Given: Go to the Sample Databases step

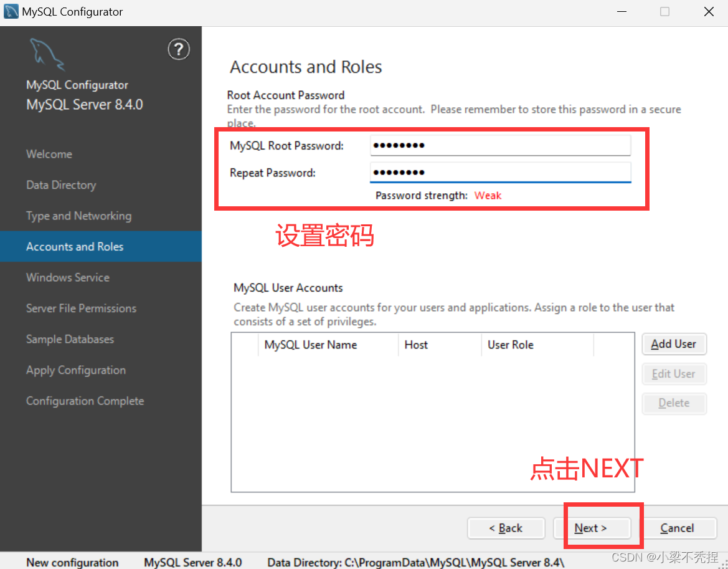Looking at the screenshot, I should pos(70,339).
